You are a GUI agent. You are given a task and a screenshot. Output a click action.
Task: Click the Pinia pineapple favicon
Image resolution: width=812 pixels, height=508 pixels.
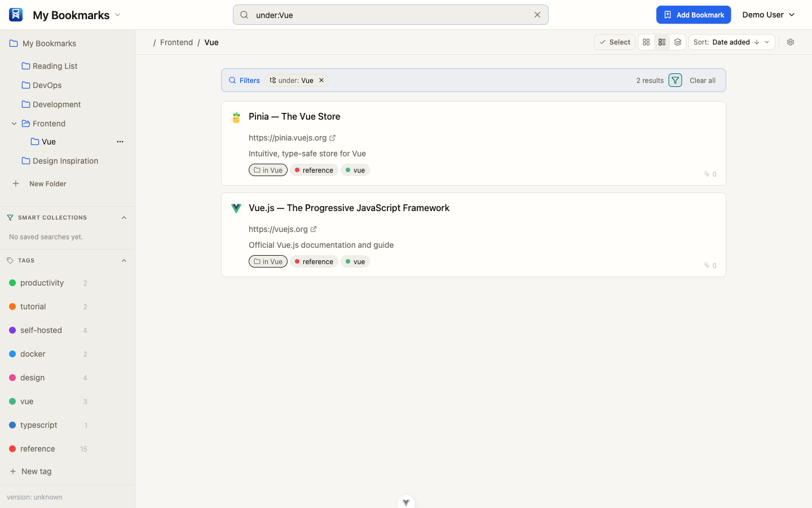(x=236, y=117)
